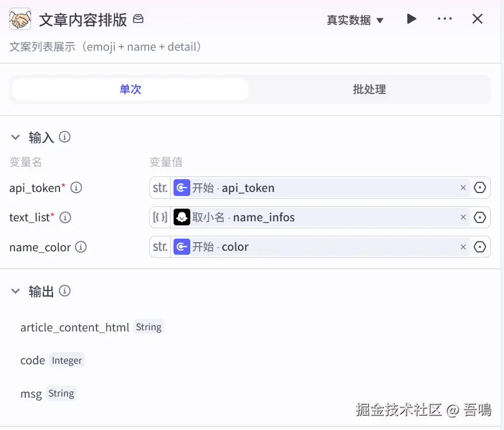Open the 真实数据 dropdown
This screenshot has width=504, height=430.
[355, 20]
